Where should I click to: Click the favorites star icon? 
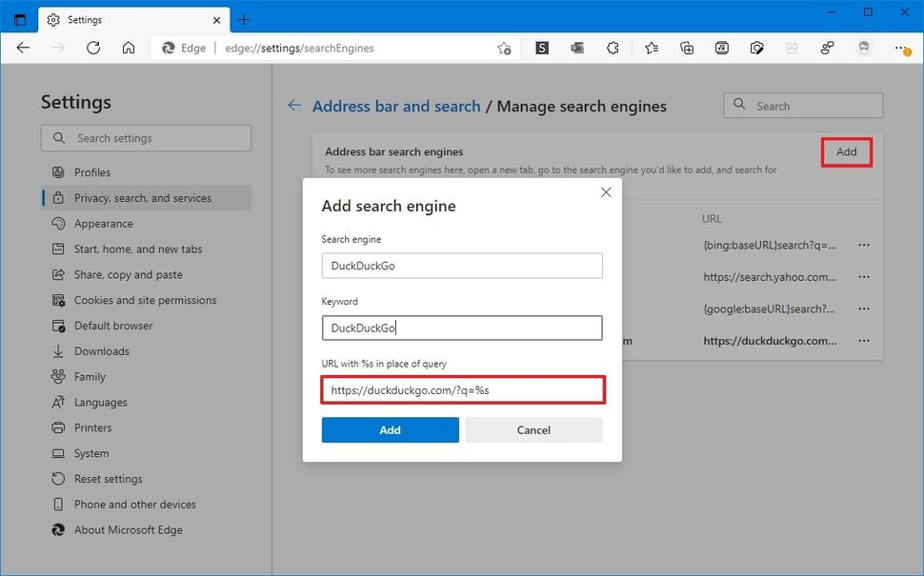[x=652, y=48]
